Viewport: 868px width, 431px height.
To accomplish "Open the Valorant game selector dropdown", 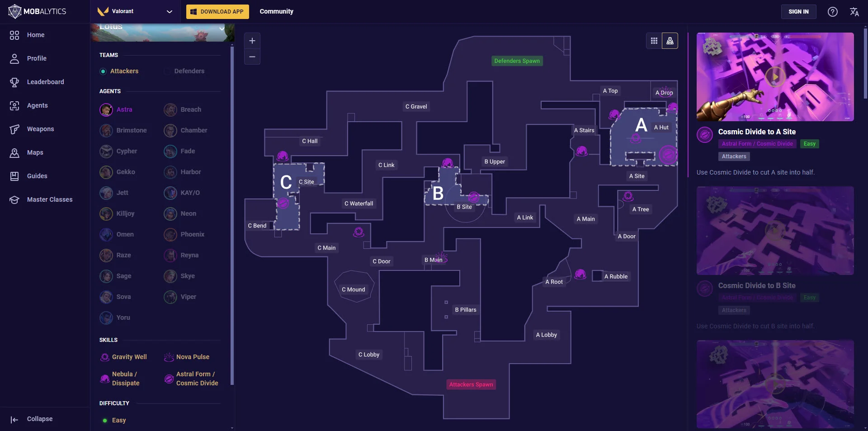I will (135, 11).
